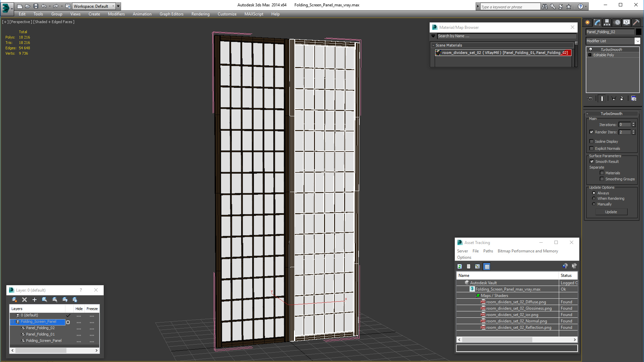
Task: Click Create New Layer icon in Layer dialog
Action: click(x=14, y=300)
